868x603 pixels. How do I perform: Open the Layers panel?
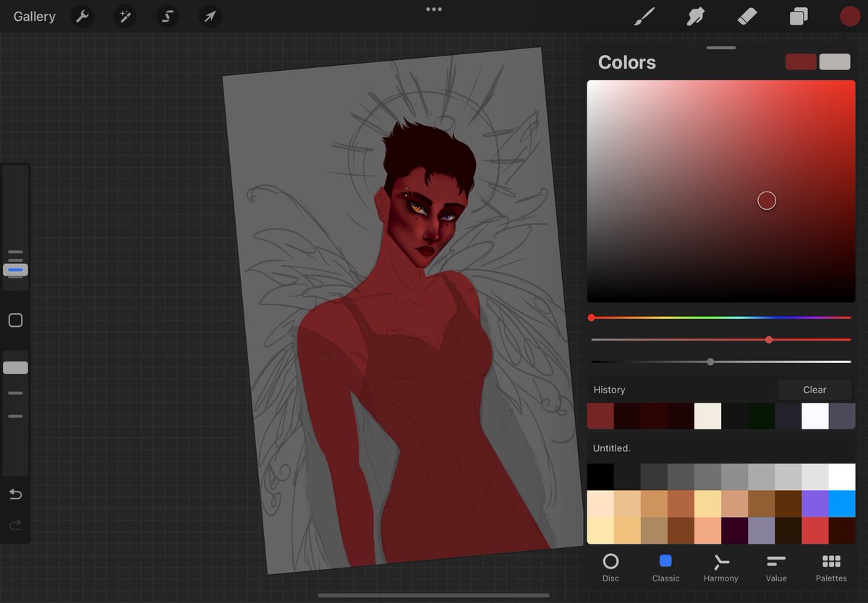(x=799, y=16)
